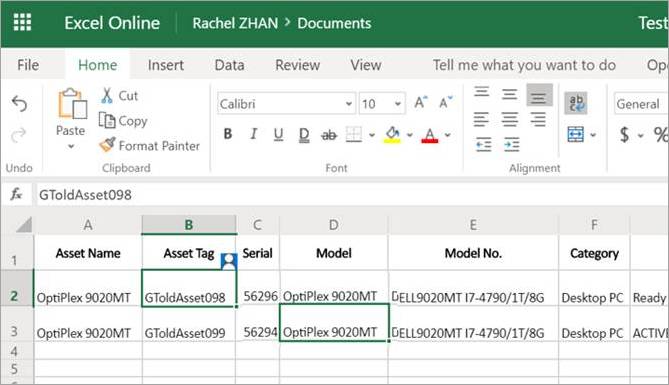The image size is (669, 385).
Task: Expand Merge & Center dropdown arrow
Action: 593,135
